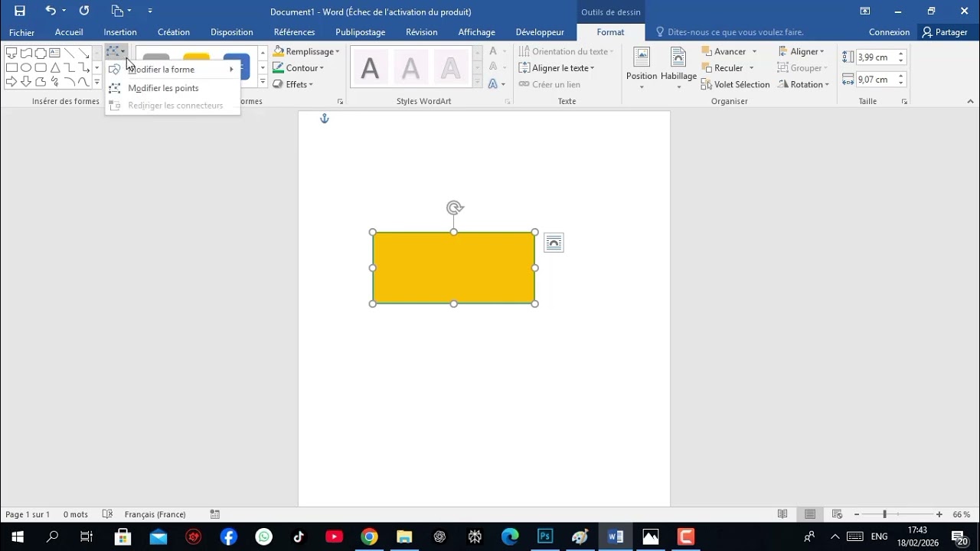The width and height of the screenshot is (980, 551).
Task: Choose the right arrow shape
Action: [x=11, y=82]
